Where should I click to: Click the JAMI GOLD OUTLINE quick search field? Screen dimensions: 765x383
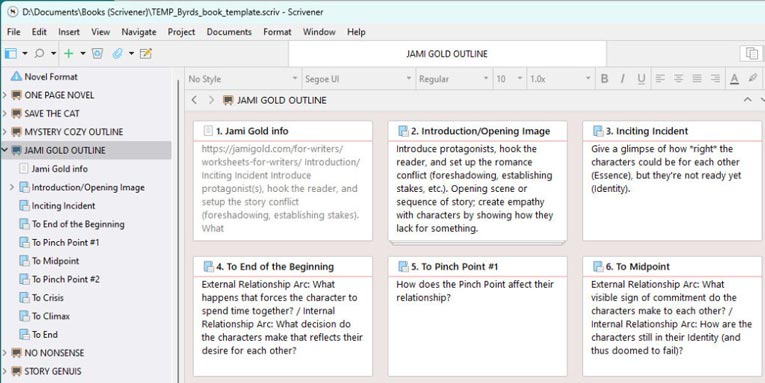click(x=447, y=54)
